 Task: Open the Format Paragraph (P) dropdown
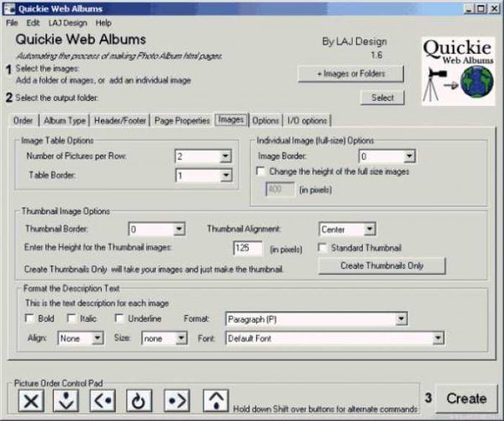tap(401, 319)
